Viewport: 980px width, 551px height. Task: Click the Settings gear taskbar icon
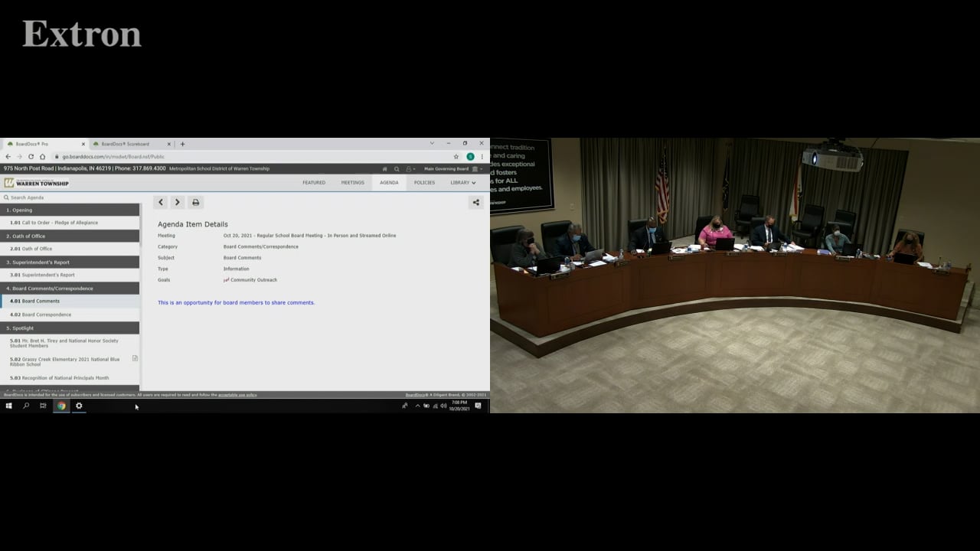pos(79,406)
